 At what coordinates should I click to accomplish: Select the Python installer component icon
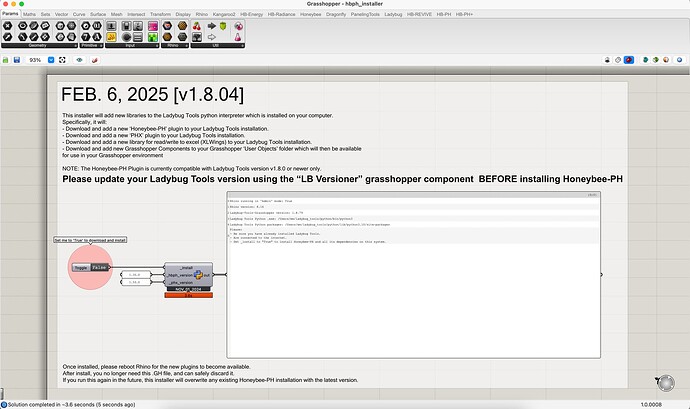pyautogui.click(x=198, y=275)
